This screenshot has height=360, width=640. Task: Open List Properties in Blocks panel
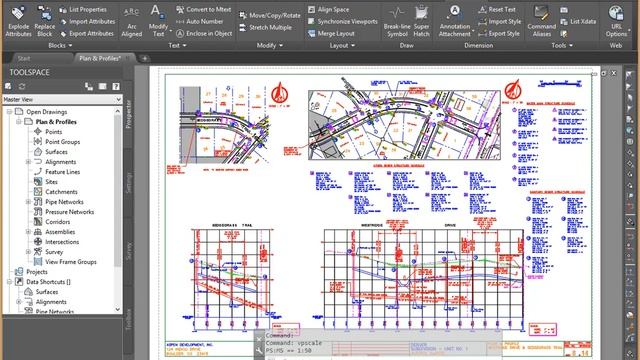[x=83, y=9]
